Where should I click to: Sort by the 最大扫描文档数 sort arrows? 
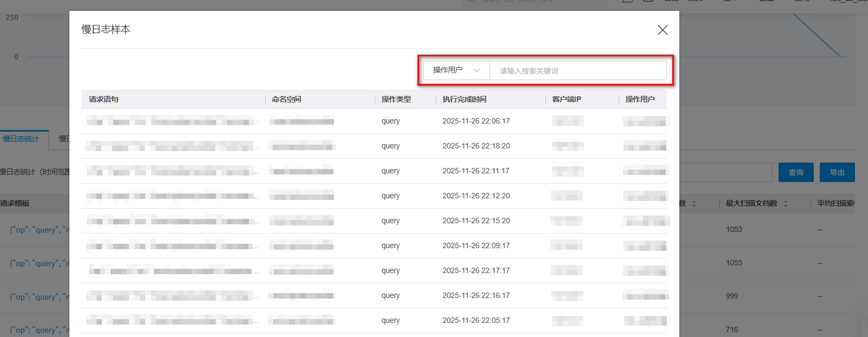pyautogui.click(x=786, y=204)
